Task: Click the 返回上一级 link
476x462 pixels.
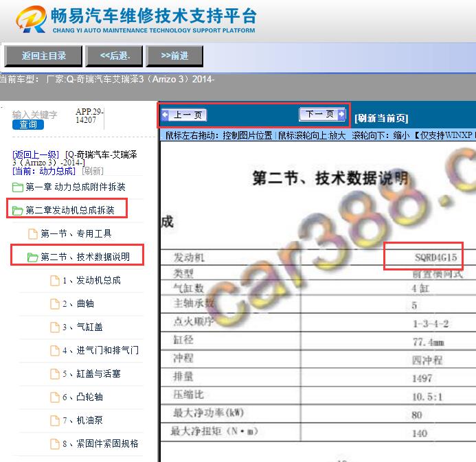Action: coord(36,154)
